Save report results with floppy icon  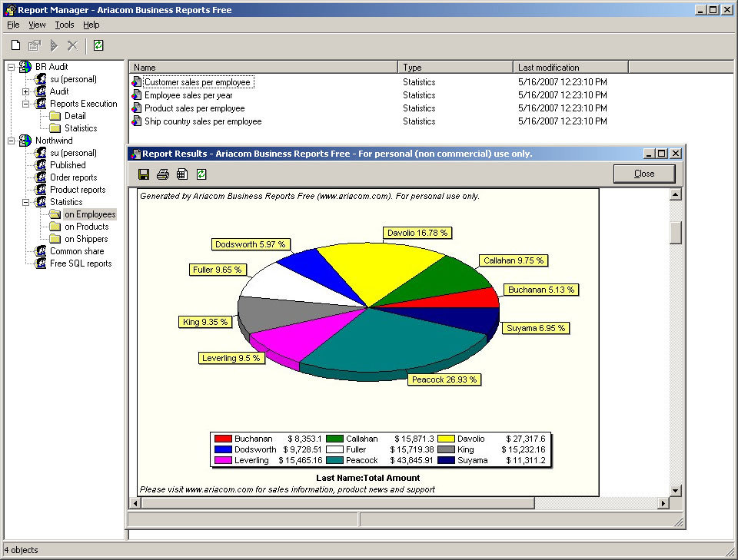pyautogui.click(x=144, y=174)
